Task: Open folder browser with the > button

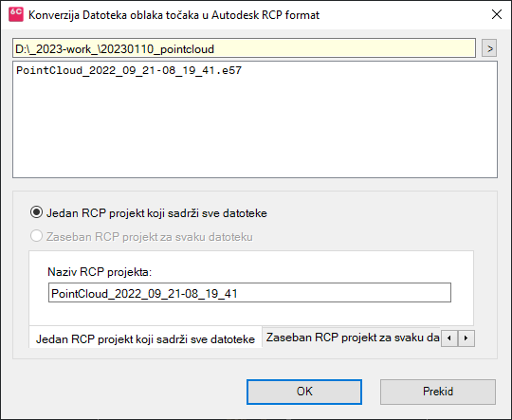Action: (x=489, y=48)
